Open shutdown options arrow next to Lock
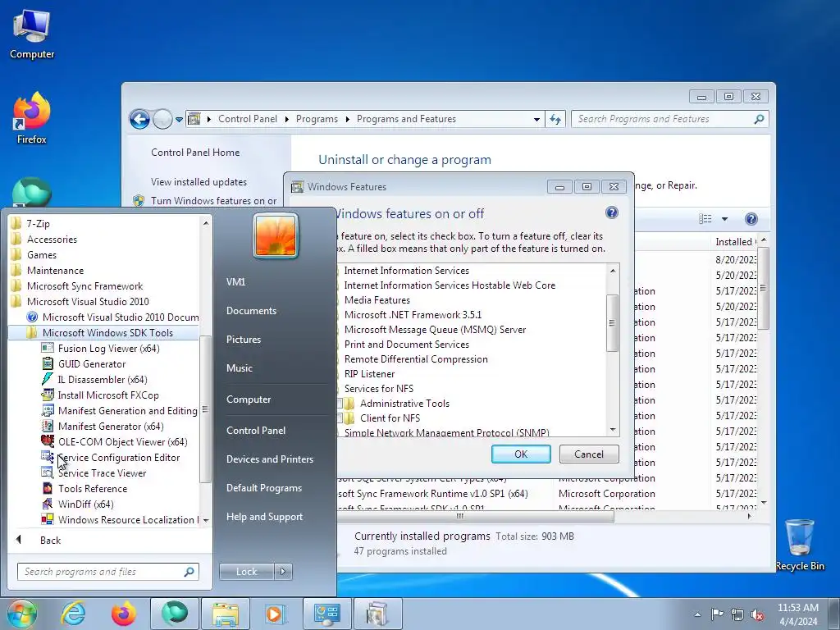 pos(283,572)
